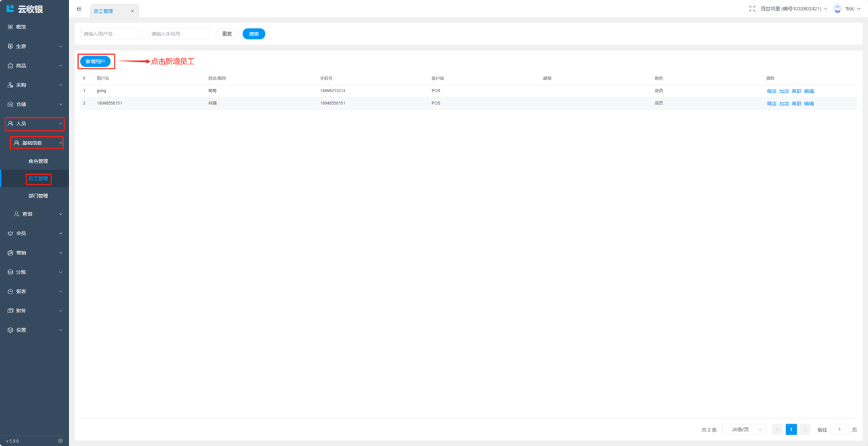Click the blue 搜索 button
The width and height of the screenshot is (868, 446).
[x=254, y=34]
